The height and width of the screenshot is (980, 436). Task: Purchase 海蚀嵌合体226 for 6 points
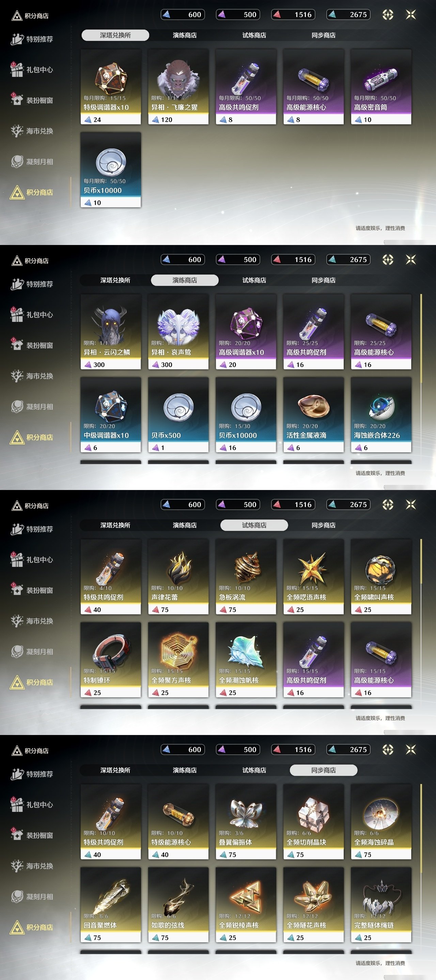[381, 415]
